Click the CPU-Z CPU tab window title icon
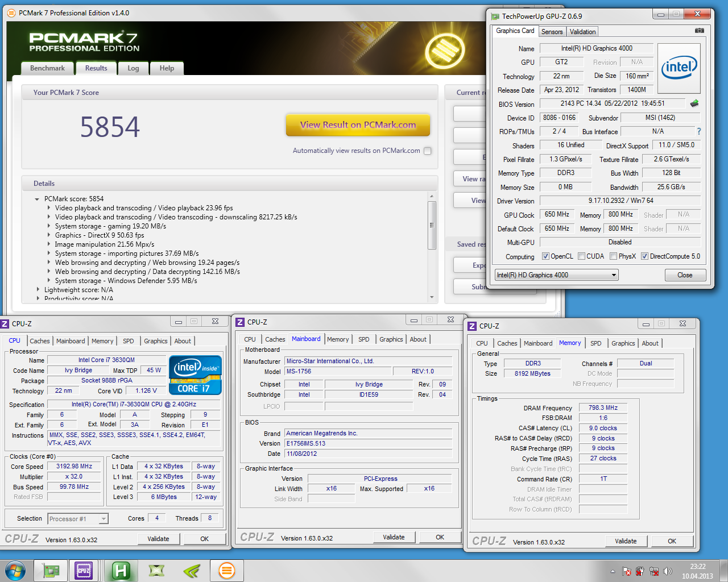Screen dimensions: 728x582 [x=5, y=324]
